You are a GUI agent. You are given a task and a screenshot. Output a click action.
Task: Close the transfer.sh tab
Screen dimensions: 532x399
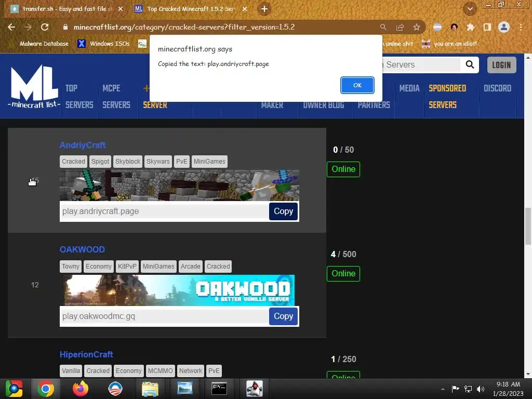click(121, 9)
